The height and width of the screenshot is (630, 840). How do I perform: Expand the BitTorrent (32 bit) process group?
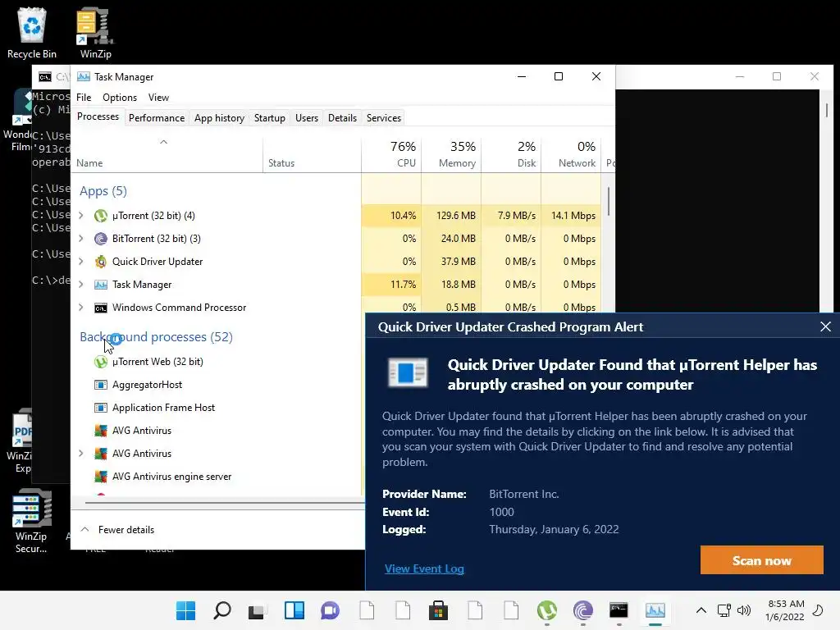(81, 239)
